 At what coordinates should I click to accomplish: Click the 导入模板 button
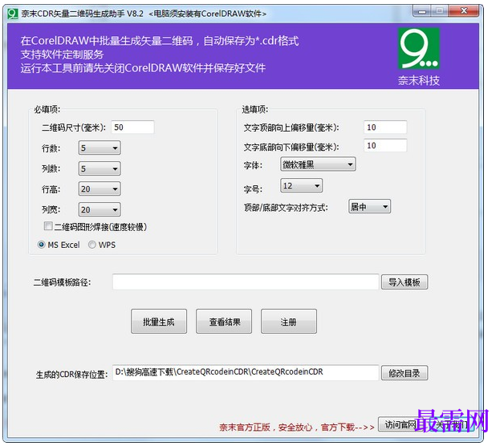coord(404,282)
